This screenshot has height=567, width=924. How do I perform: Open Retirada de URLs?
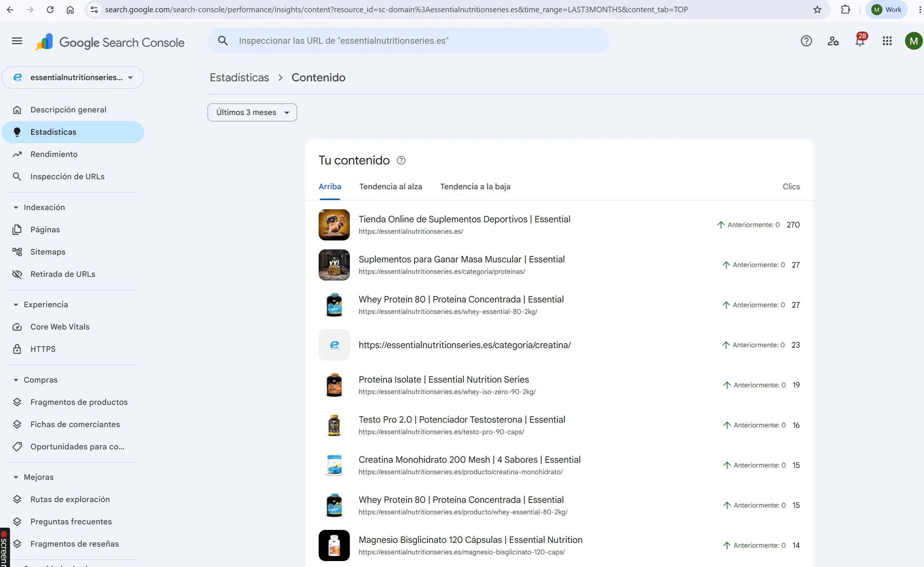point(73,274)
